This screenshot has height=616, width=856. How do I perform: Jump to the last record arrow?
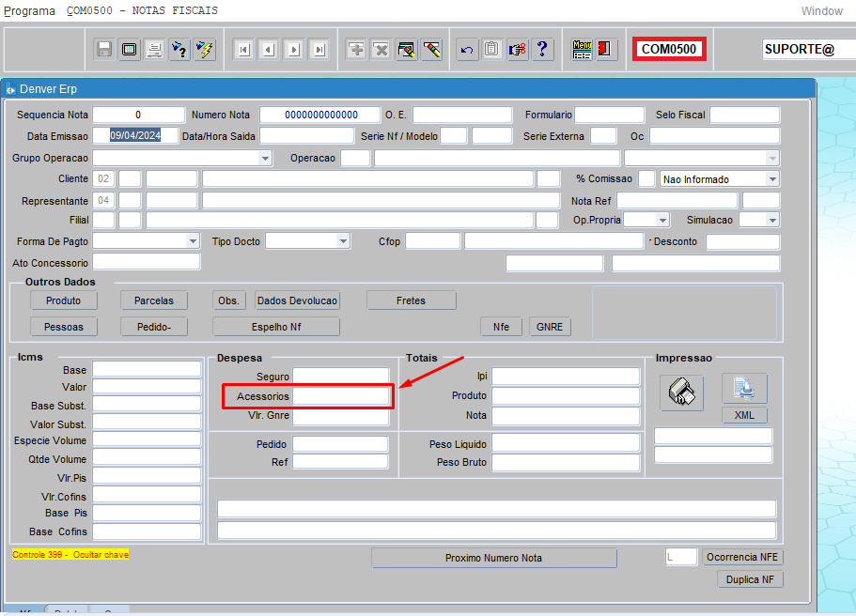pos(319,50)
